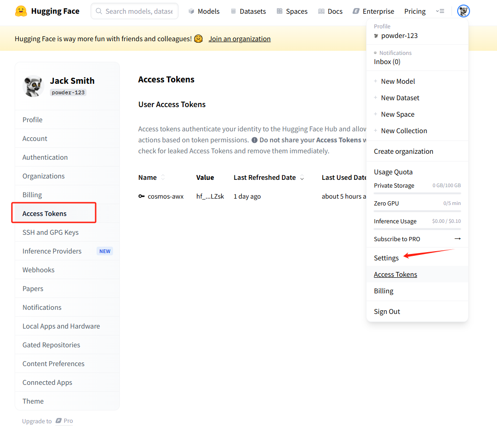Open Account settings in sidebar

[67, 139]
